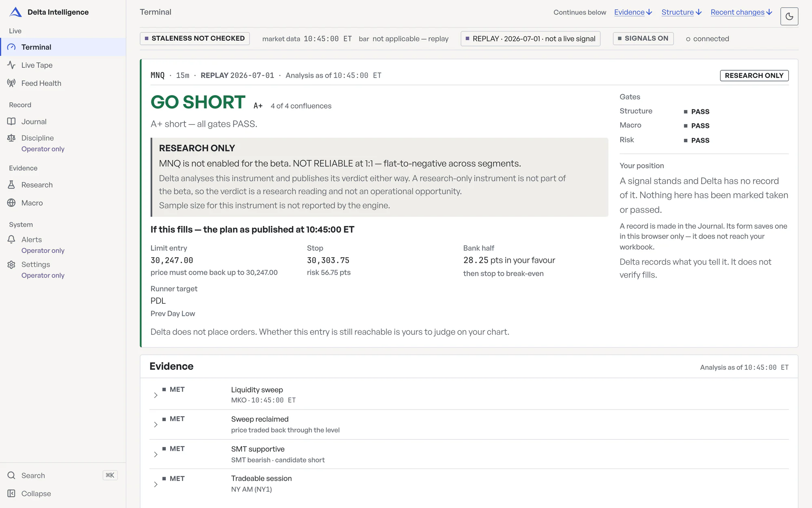Click the RESEARCH ONLY tag badge
The image size is (812, 508).
tap(754, 76)
